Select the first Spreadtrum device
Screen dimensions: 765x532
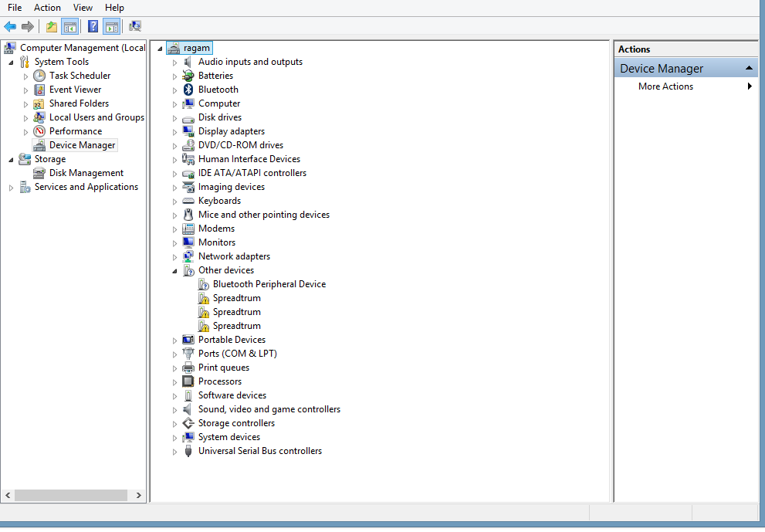tap(236, 298)
